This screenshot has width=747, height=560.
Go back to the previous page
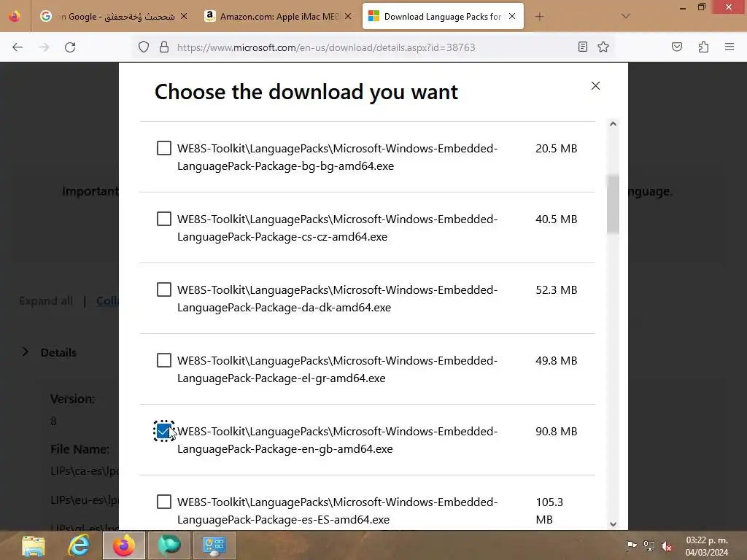tap(18, 47)
